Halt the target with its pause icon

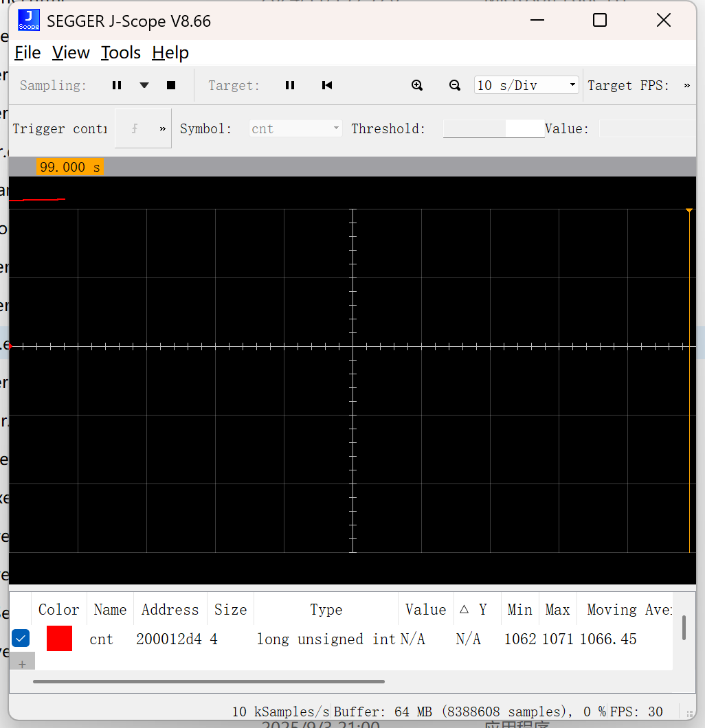coord(290,85)
